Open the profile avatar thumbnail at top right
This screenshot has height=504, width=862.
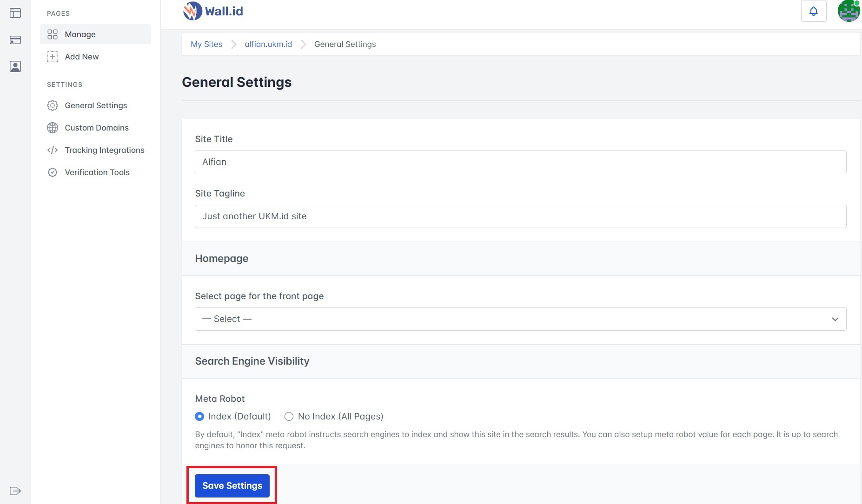pos(848,11)
